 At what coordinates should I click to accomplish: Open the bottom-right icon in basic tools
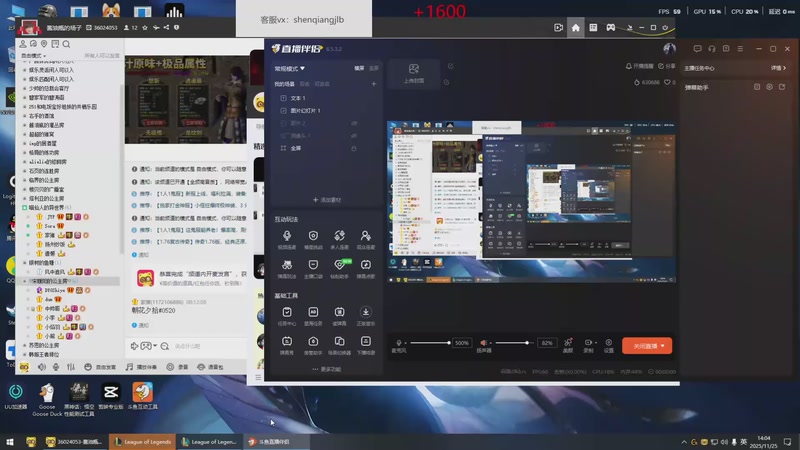[365, 341]
